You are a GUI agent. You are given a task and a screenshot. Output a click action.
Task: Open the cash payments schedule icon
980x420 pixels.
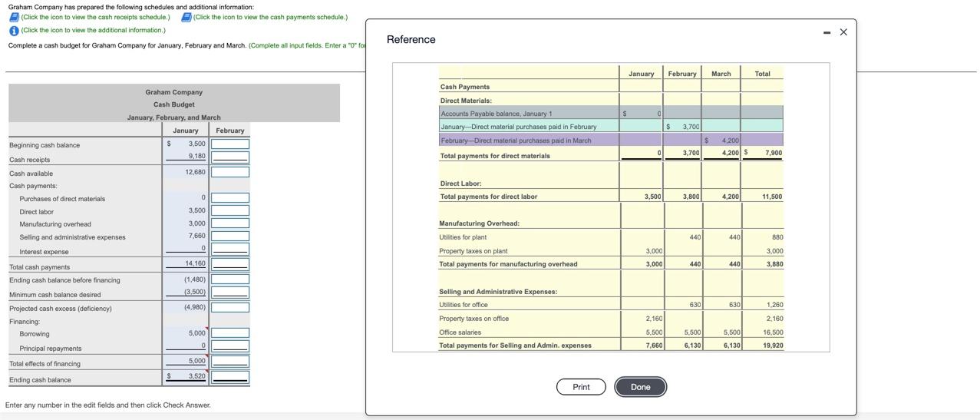(x=186, y=17)
